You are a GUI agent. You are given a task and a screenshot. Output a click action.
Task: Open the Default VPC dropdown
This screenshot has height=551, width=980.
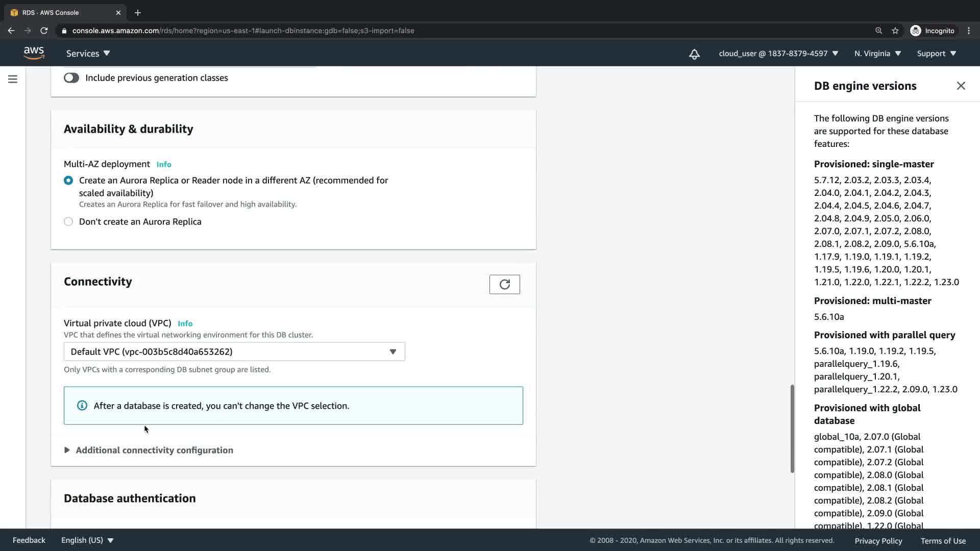(234, 352)
